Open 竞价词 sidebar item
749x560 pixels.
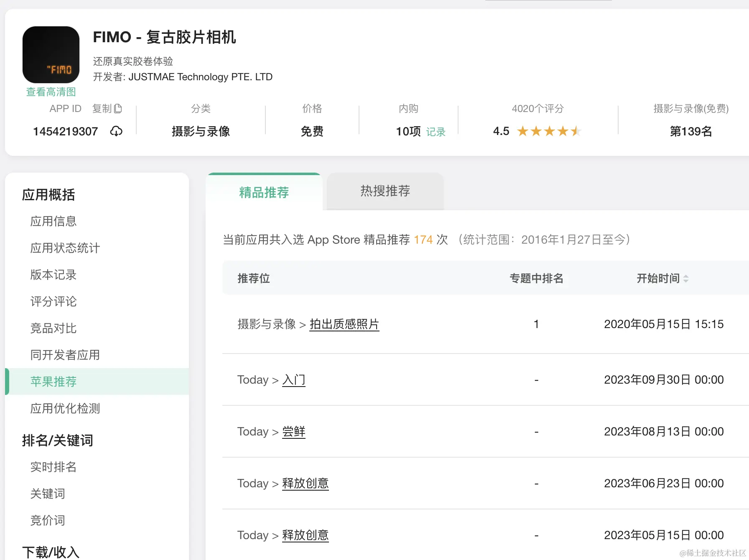click(x=48, y=520)
